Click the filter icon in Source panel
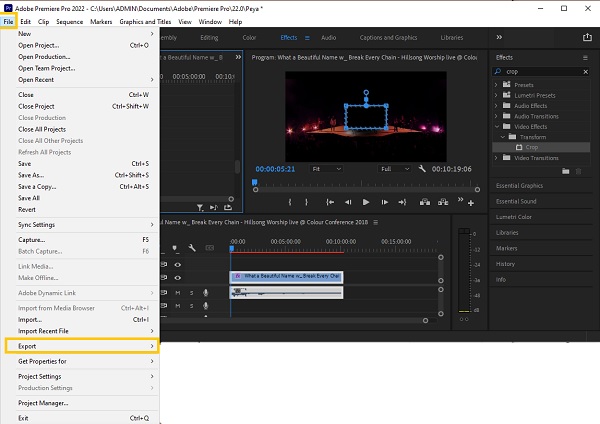600x424 pixels. coord(200,207)
